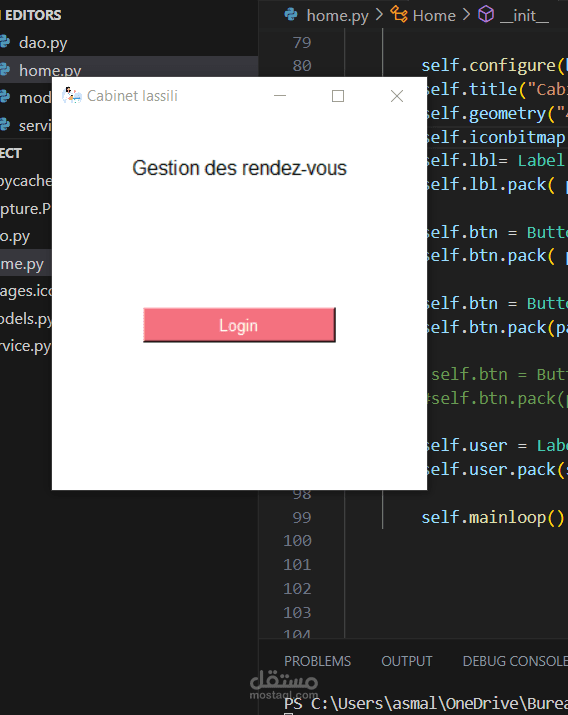Open dao.py in the open editors list
This screenshot has height=715, width=568.
tap(43, 43)
